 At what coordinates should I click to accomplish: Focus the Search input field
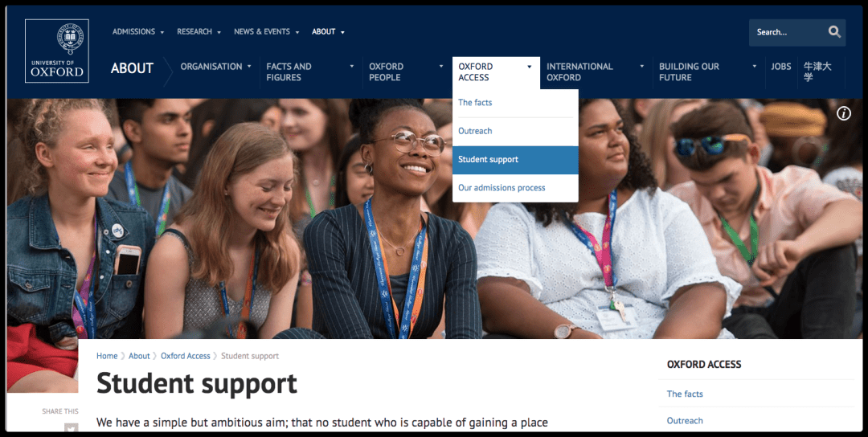point(787,32)
